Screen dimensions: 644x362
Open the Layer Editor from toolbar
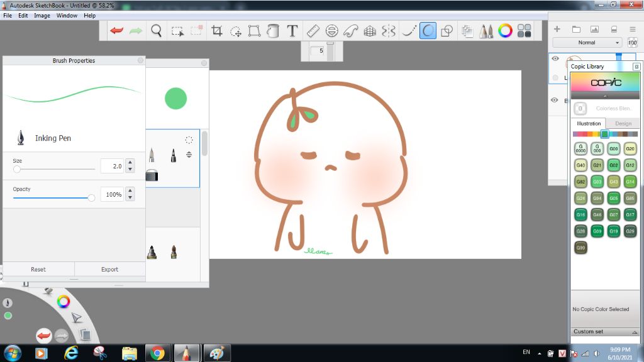click(x=467, y=31)
